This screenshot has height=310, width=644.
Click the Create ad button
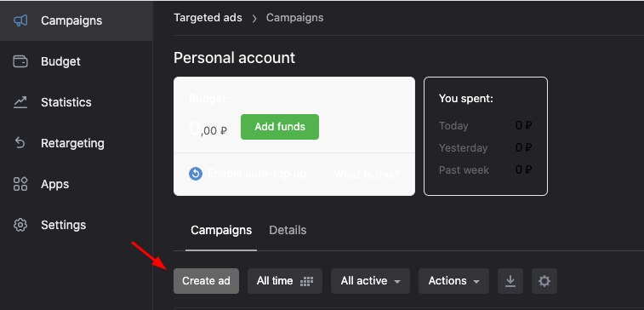coord(206,281)
